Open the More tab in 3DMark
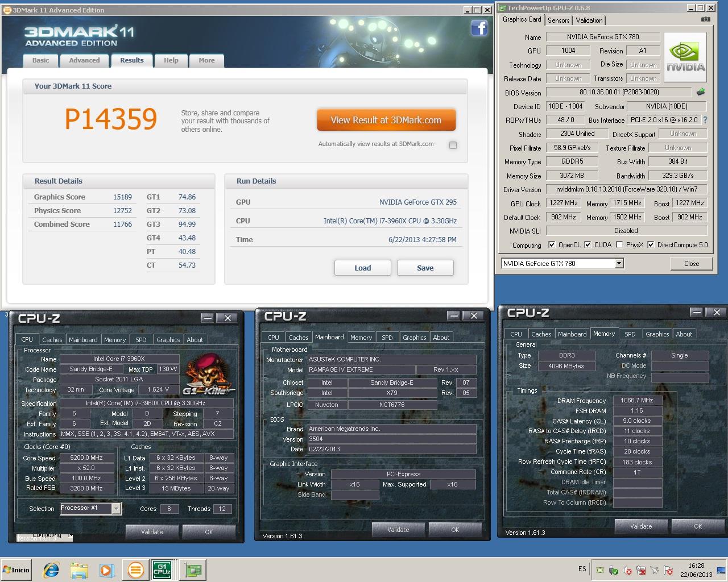Image resolution: width=728 pixels, height=582 pixels. point(206,60)
